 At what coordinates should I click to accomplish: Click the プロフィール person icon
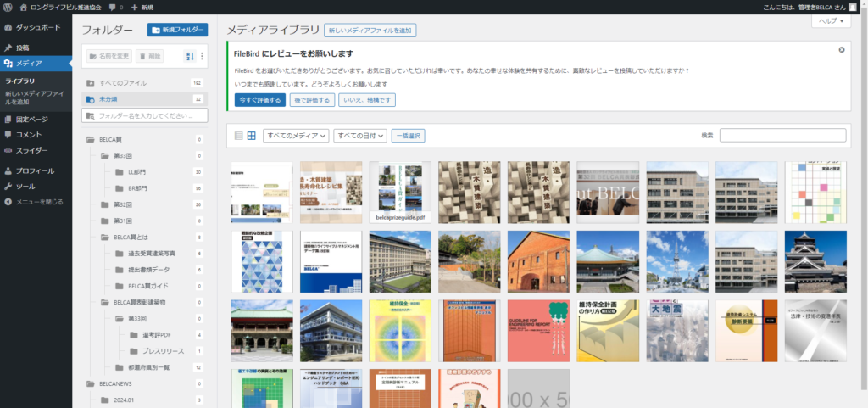pos(8,171)
